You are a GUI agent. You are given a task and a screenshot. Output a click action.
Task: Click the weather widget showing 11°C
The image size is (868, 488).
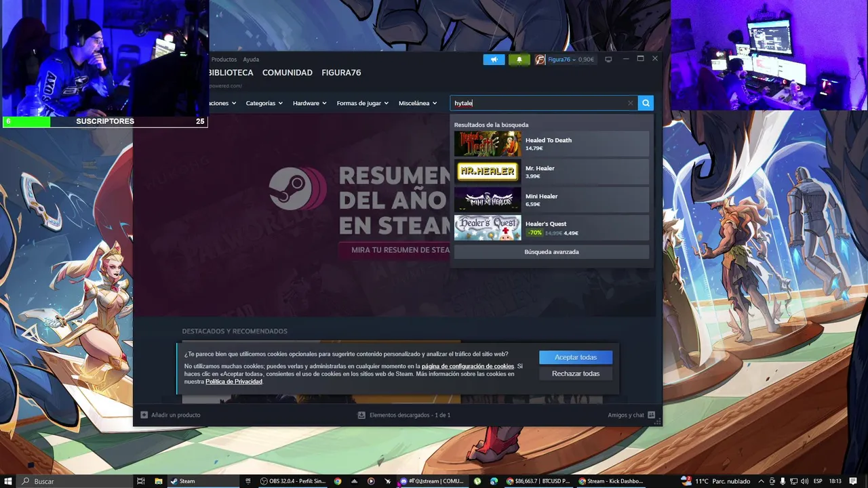715,481
